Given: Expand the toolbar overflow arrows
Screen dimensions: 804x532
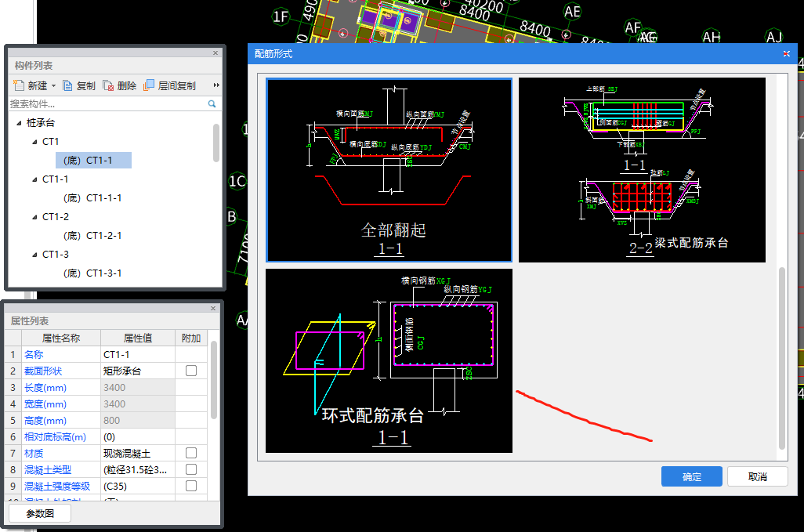Looking at the screenshot, I should pyautogui.click(x=216, y=85).
